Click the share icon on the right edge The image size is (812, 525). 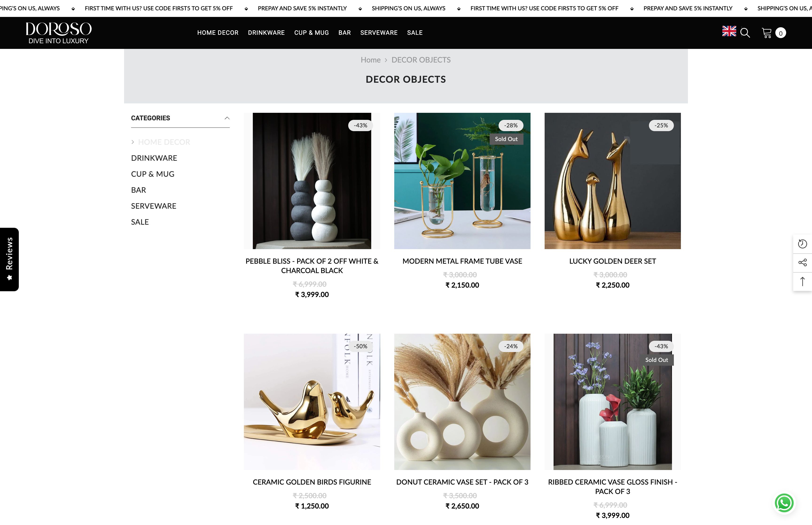[803, 262]
